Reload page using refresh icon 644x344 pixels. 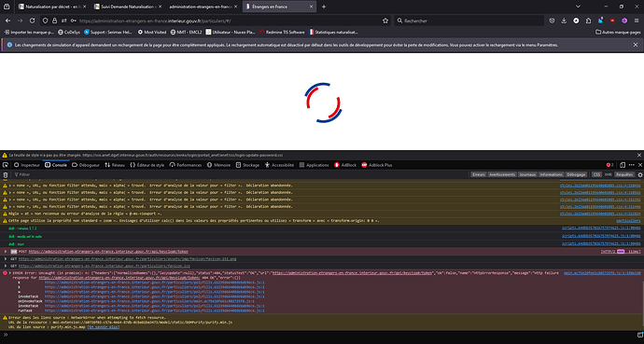32,21
